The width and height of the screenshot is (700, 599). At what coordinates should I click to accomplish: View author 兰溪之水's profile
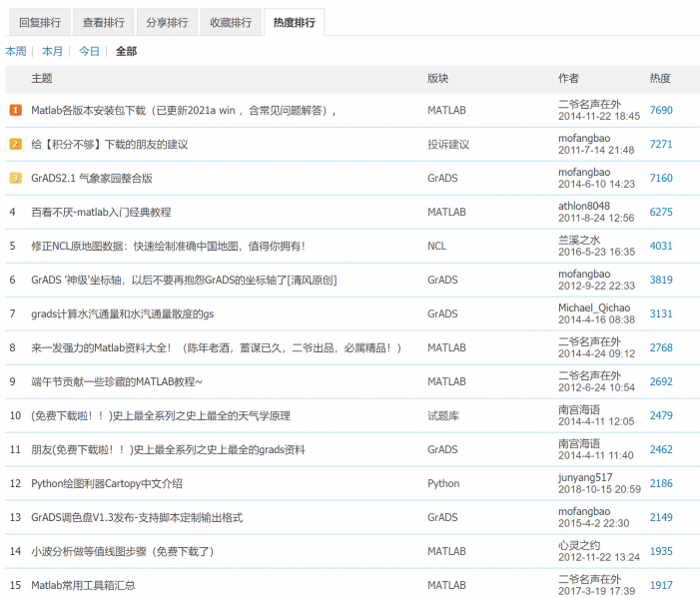click(x=579, y=240)
